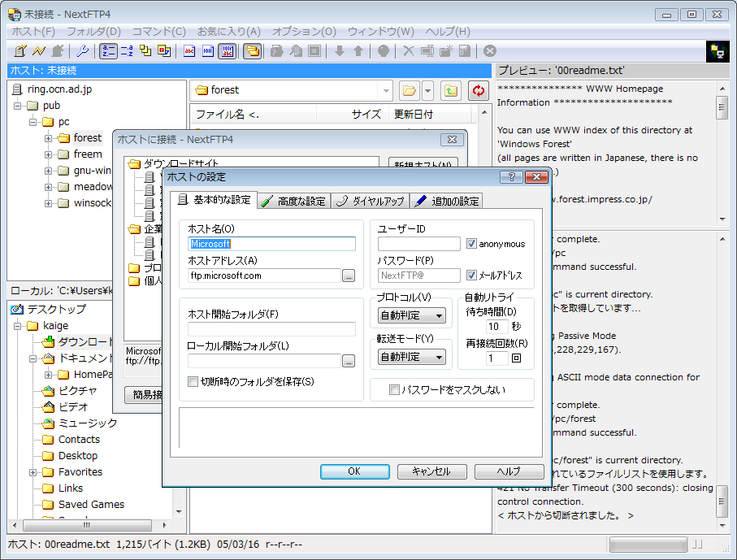Enable パスワードをマスクしない checkbox
The width and height of the screenshot is (737, 560).
[394, 389]
